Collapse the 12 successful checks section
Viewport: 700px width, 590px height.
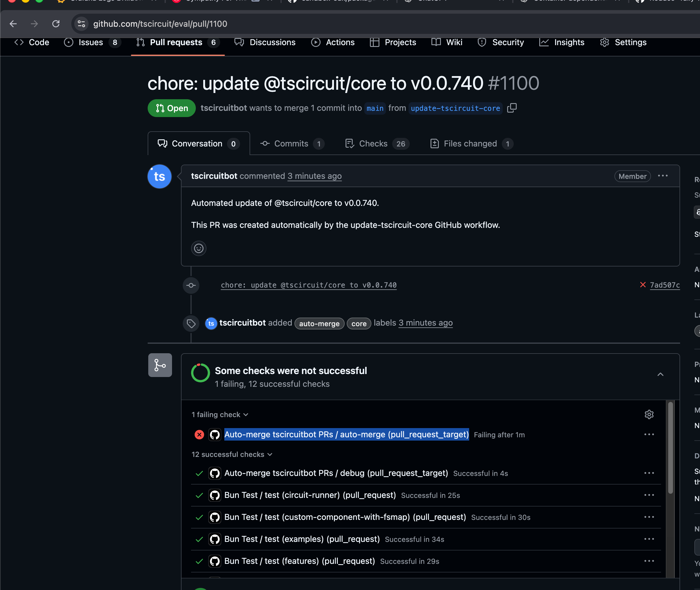click(232, 455)
